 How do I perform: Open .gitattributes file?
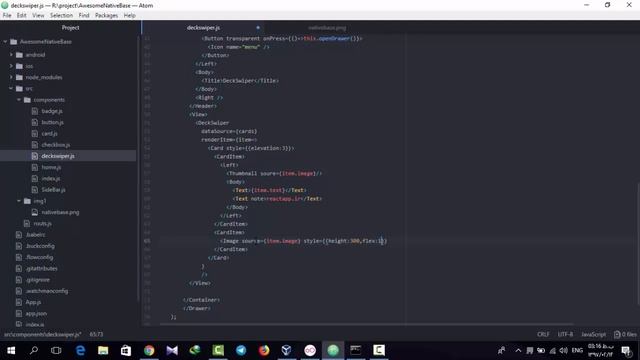click(42, 269)
